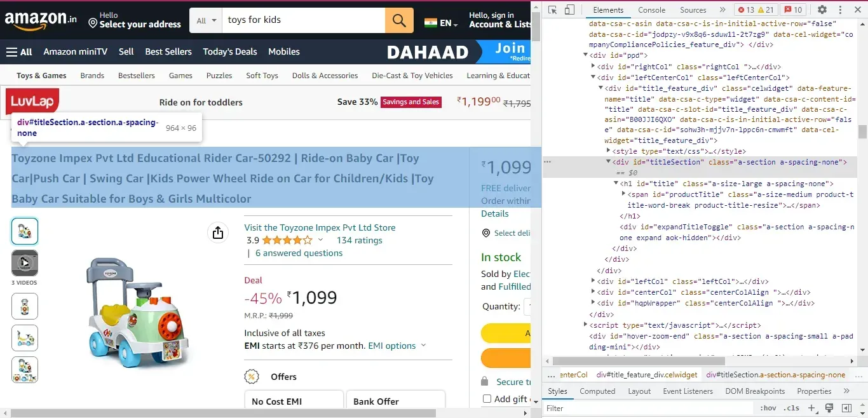The width and height of the screenshot is (868, 418).
Task: Open the DOM Breakpoints tab
Action: (755, 391)
